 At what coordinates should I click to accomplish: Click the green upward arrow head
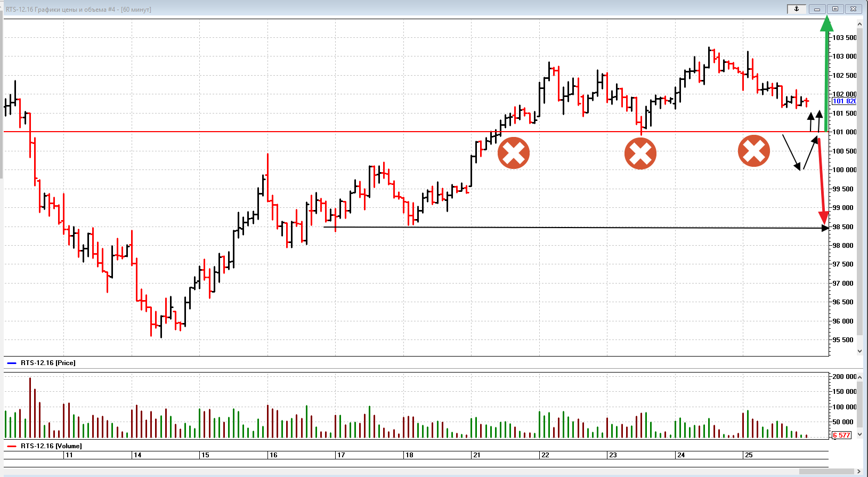coord(826,24)
